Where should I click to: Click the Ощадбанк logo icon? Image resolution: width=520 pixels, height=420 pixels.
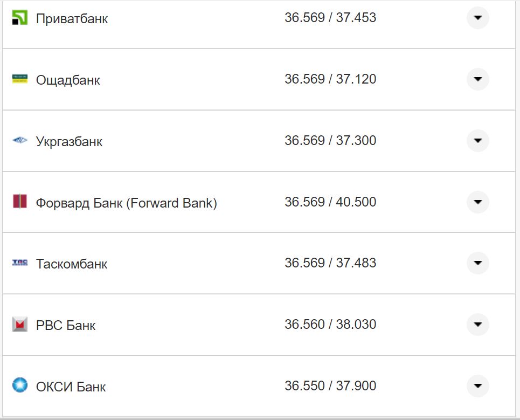[19, 79]
